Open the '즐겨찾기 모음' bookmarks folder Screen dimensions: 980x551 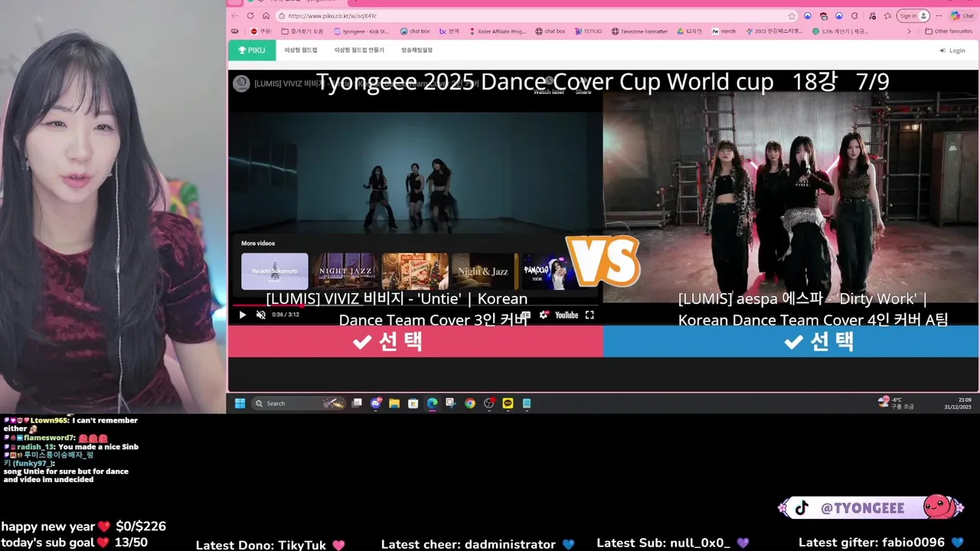[x=302, y=31]
